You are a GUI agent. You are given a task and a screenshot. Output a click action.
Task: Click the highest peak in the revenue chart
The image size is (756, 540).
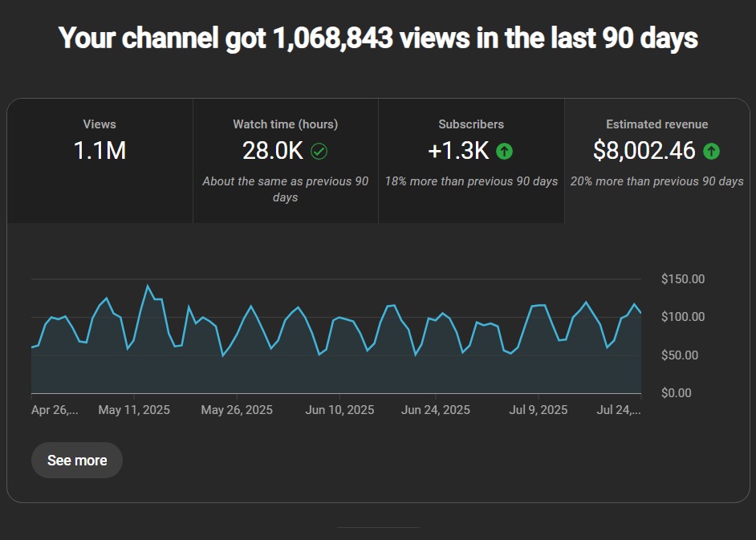(x=148, y=286)
